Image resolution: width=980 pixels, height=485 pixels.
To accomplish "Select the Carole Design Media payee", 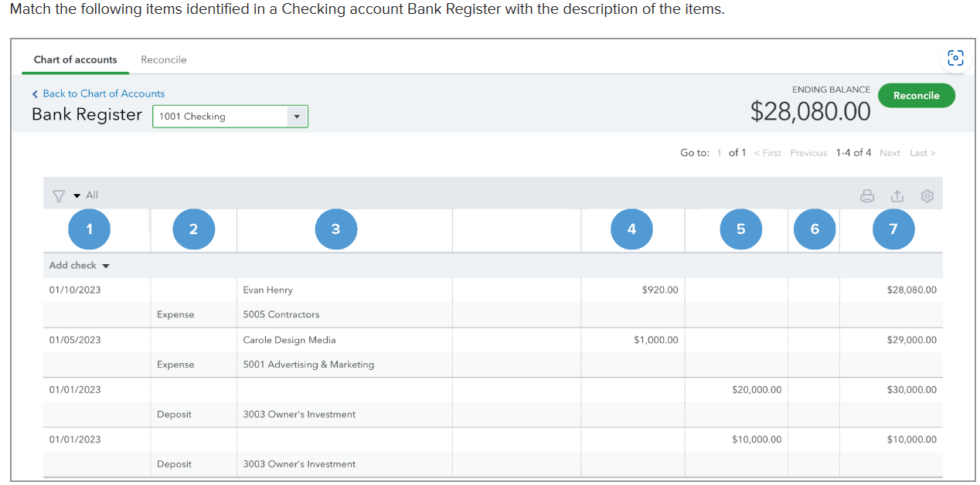I will [289, 341].
